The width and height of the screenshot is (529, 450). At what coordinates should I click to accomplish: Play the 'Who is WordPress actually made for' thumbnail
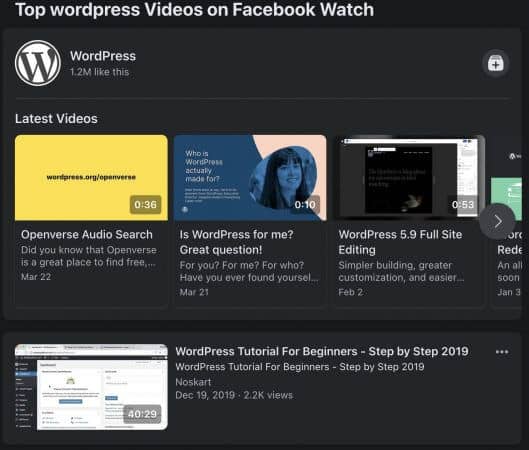(x=250, y=178)
